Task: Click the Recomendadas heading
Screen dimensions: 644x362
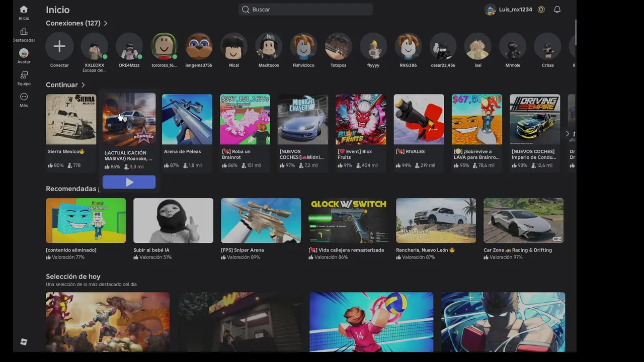Action: tap(71, 189)
